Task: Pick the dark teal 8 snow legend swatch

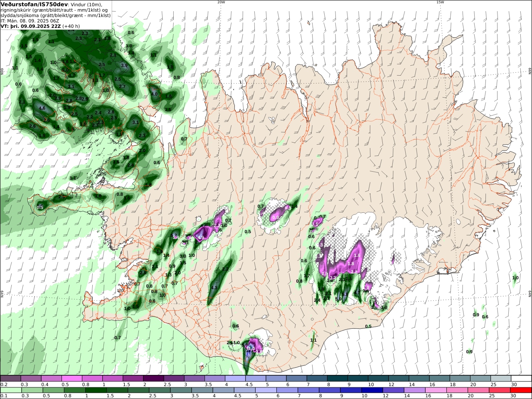Action: [x=337, y=379]
